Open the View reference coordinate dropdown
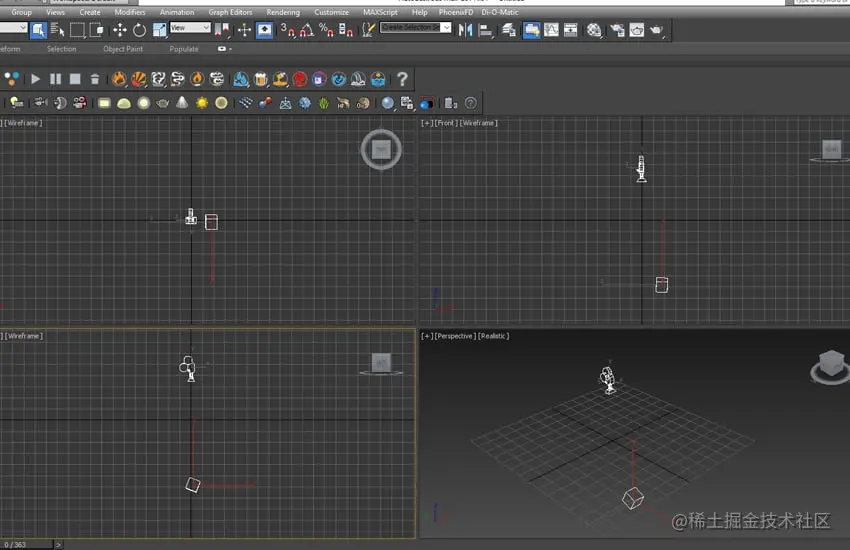 [190, 29]
